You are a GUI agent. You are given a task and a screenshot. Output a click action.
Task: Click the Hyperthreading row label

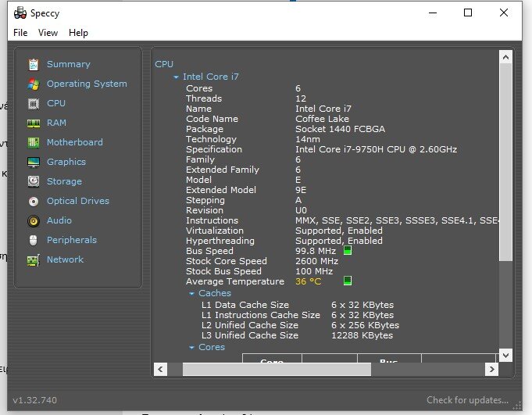(x=220, y=241)
